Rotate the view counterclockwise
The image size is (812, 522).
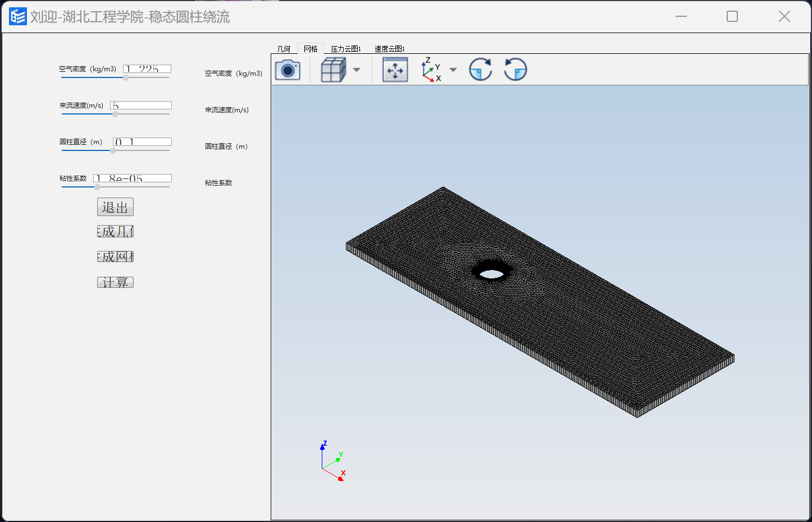coord(516,70)
